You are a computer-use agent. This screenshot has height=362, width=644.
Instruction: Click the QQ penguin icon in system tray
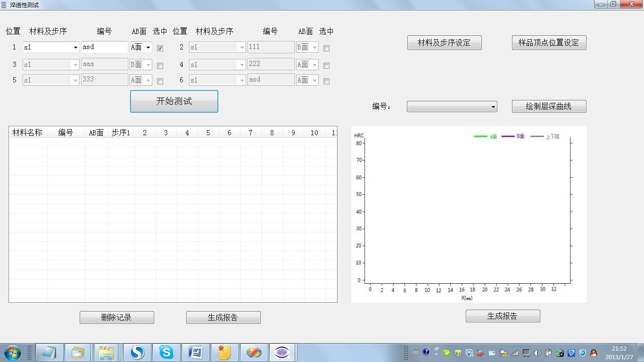594,353
